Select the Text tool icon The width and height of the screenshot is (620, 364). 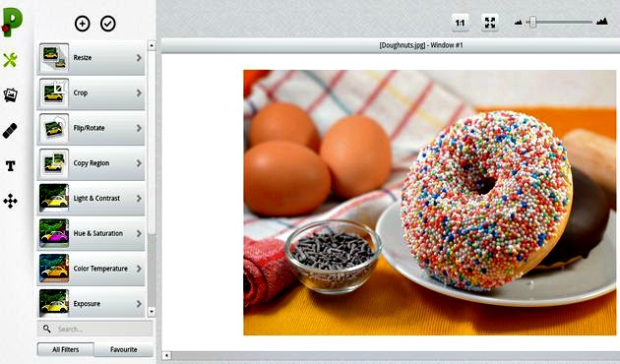pyautogui.click(x=10, y=166)
